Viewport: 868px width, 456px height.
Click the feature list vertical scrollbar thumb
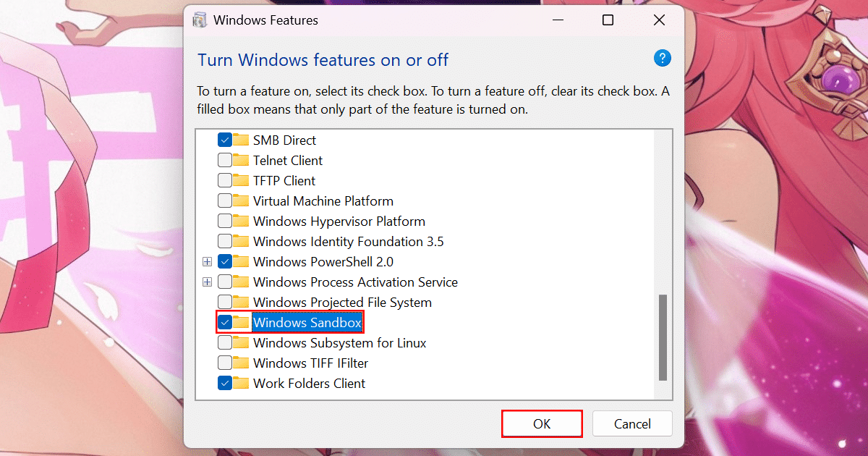click(662, 337)
